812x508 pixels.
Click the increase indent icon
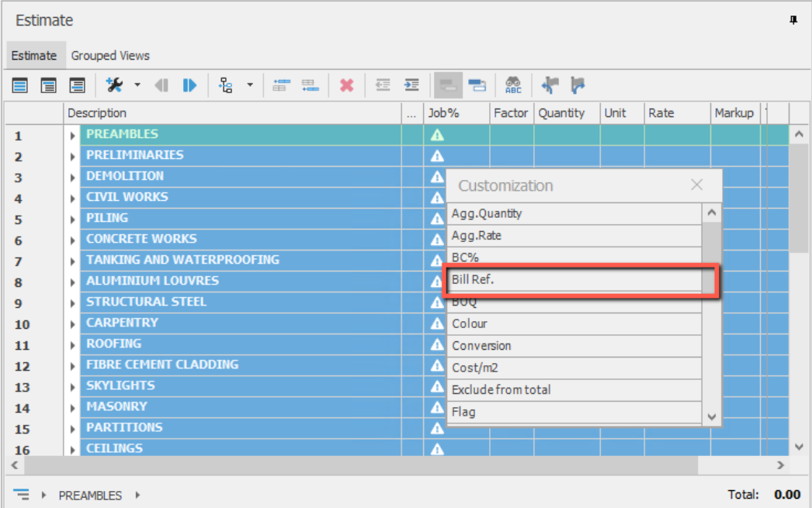(411, 85)
